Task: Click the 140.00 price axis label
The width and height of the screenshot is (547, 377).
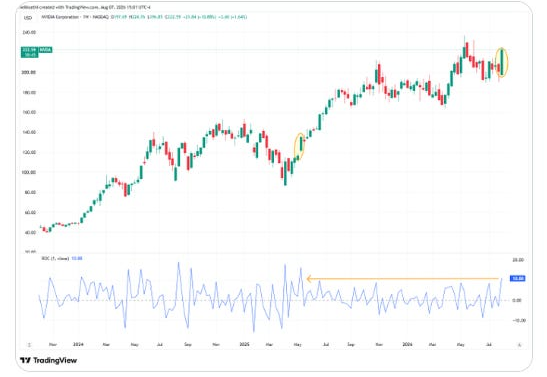Action: tap(29, 133)
